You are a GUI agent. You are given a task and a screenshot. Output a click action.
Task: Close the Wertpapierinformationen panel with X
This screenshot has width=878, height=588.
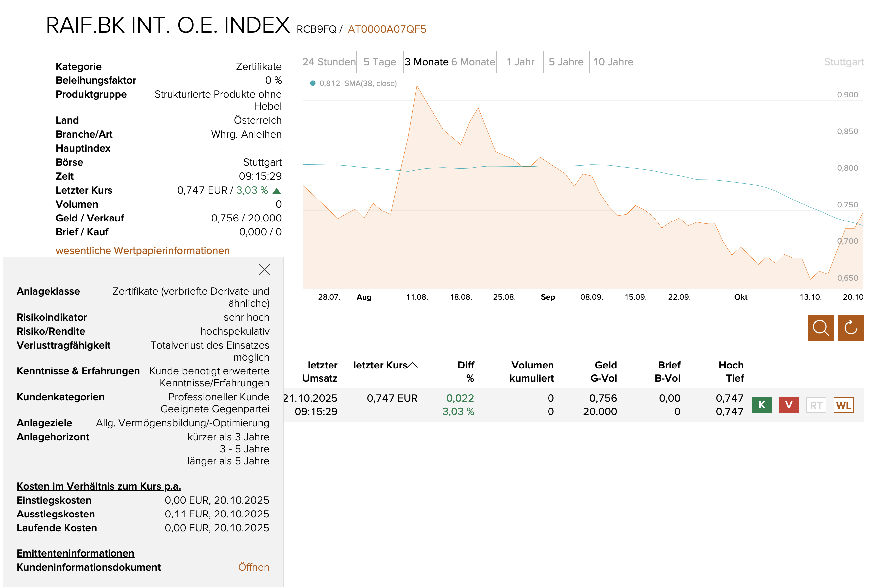coord(264,269)
